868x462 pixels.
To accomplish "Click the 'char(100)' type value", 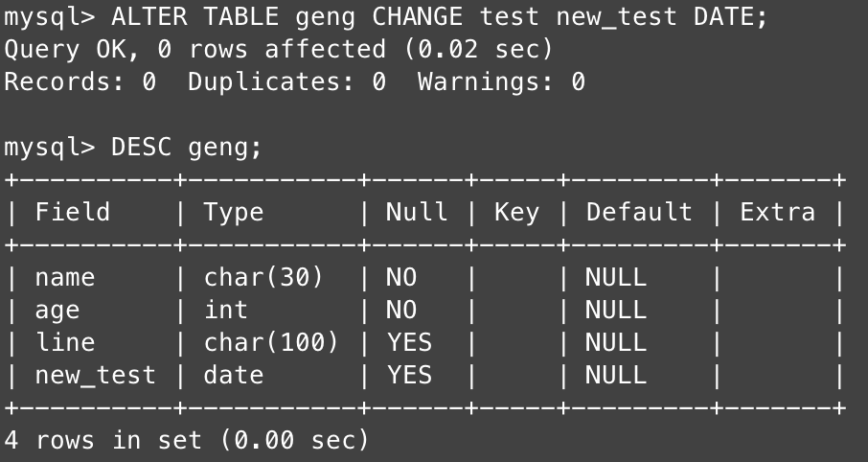I will click(271, 342).
